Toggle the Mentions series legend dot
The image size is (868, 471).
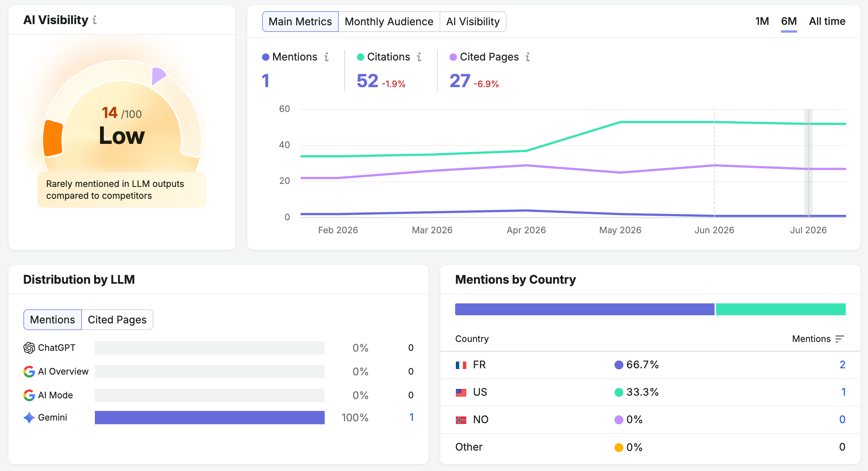click(265, 57)
